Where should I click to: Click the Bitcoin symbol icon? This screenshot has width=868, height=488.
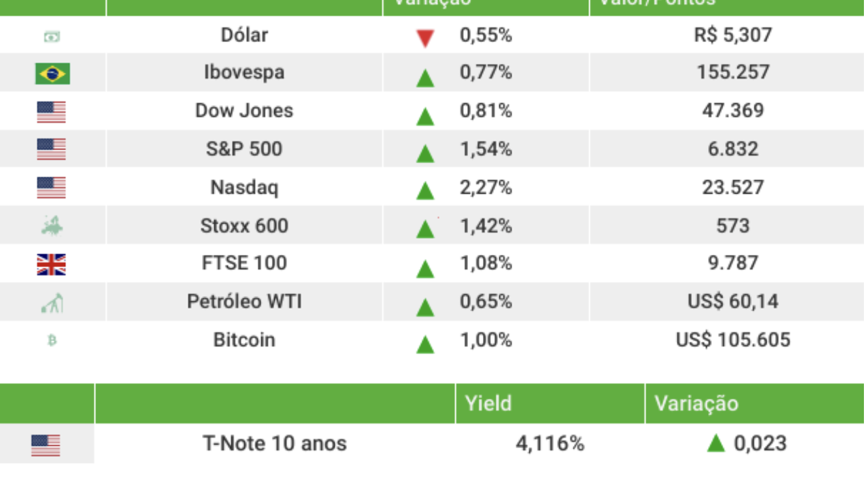pyautogui.click(x=52, y=340)
